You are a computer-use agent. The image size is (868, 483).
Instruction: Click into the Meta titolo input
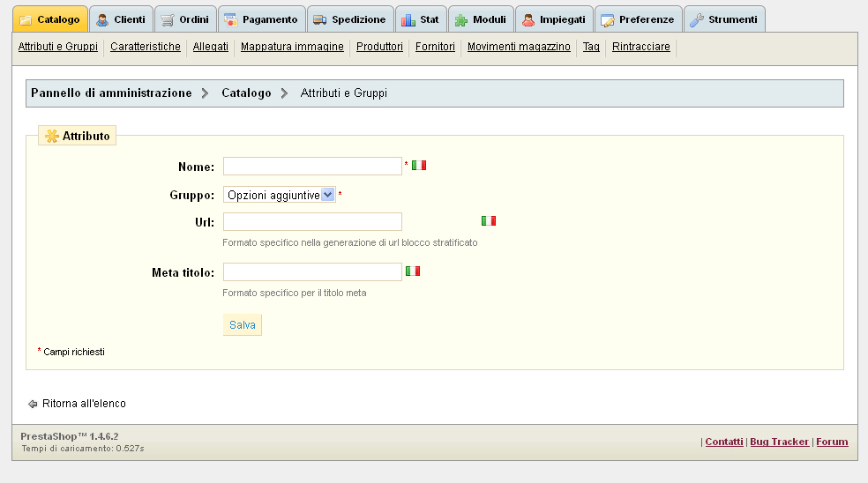point(312,272)
